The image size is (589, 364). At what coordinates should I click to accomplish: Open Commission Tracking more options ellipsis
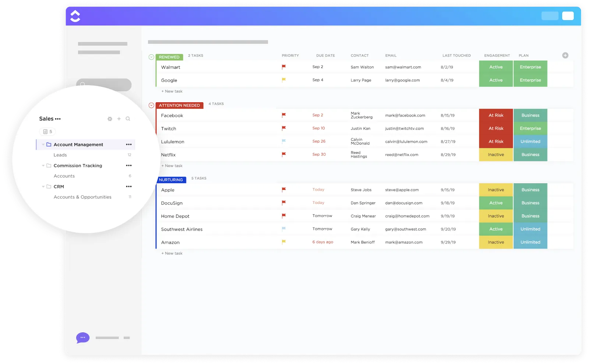tap(129, 166)
